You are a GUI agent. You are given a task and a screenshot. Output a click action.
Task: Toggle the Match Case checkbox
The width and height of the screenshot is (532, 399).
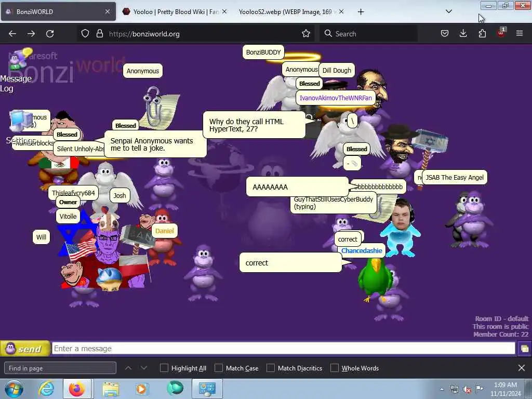pos(219,368)
